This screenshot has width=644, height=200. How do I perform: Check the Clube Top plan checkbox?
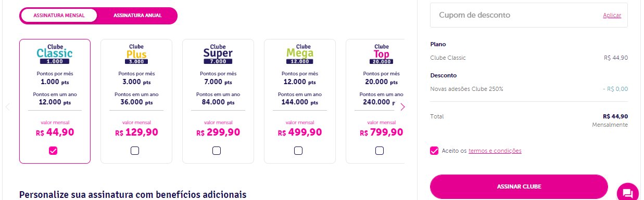click(x=380, y=151)
